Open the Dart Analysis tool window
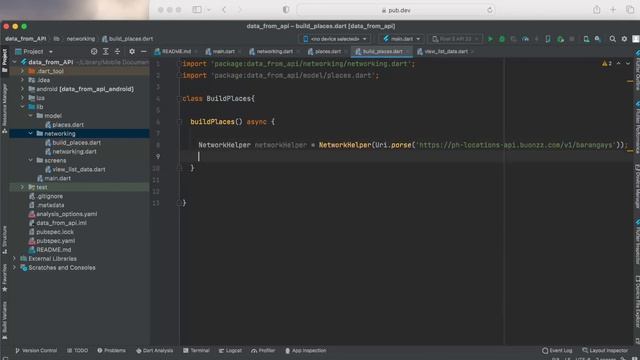This screenshot has width=640, height=360. pyautogui.click(x=155, y=350)
